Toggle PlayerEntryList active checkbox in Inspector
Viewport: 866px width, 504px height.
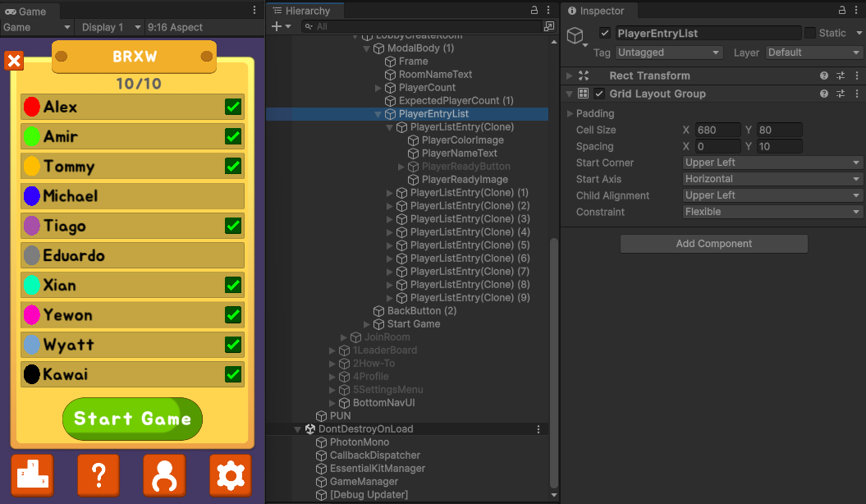[x=605, y=33]
